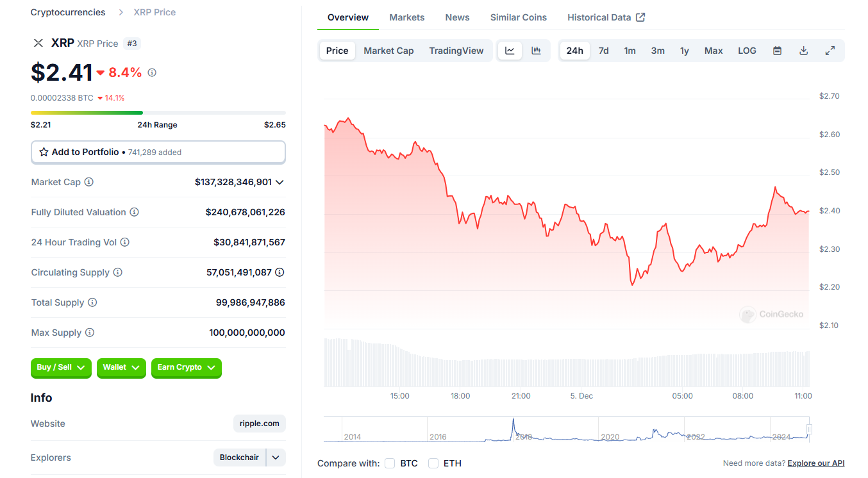The height and width of the screenshot is (478, 868).
Task: Click the XRP logo icon
Action: tap(38, 43)
